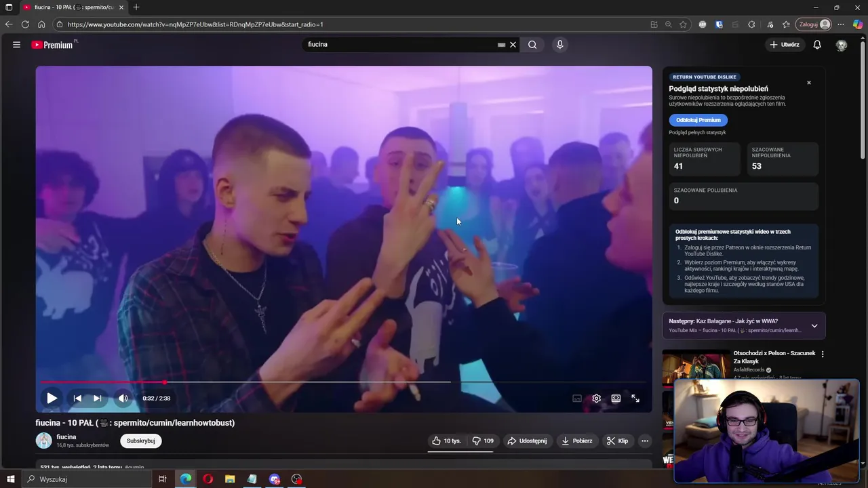Open Otsochodzi x Pelson - Szacunek title
Image resolution: width=868 pixels, height=488 pixels.
tap(774, 357)
